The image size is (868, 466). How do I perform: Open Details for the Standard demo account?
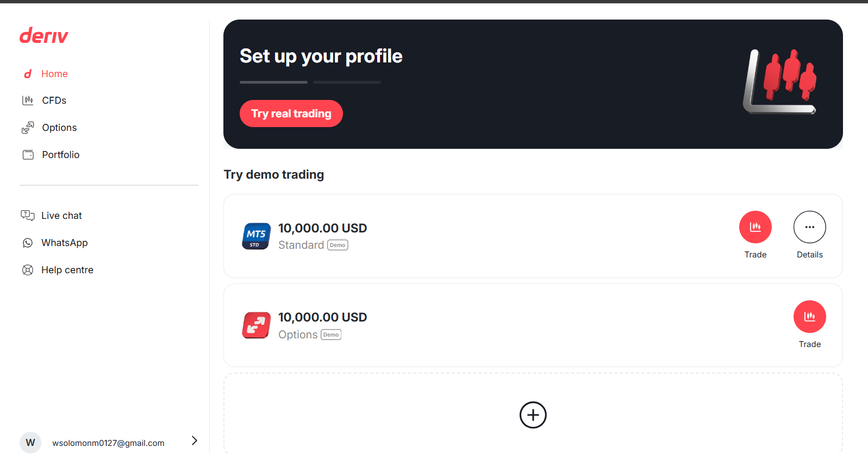click(x=810, y=227)
